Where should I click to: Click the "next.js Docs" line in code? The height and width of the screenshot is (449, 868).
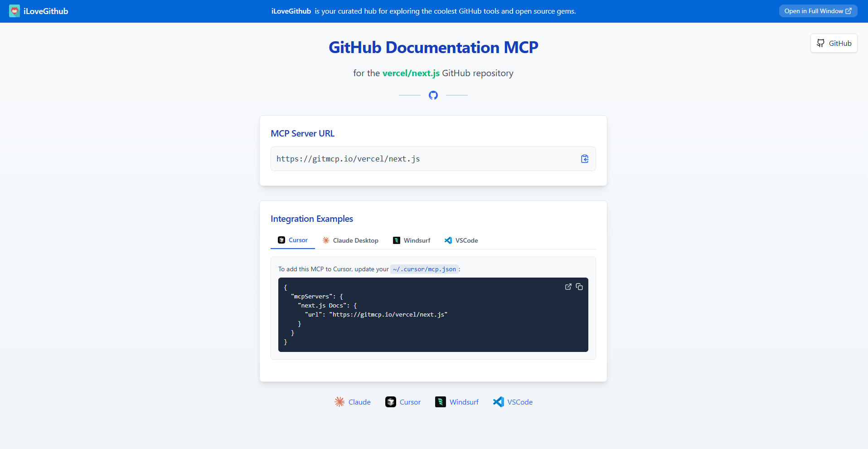click(327, 305)
